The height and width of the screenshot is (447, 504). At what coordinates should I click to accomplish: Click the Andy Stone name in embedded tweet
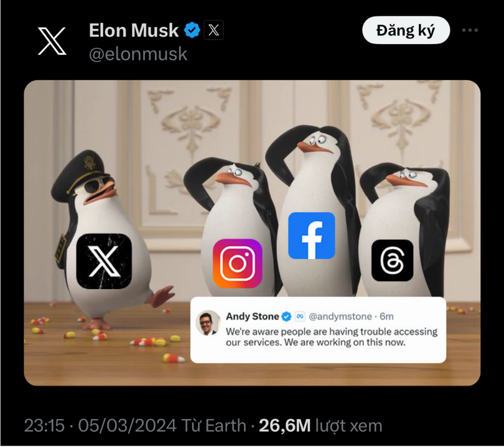[x=253, y=316]
